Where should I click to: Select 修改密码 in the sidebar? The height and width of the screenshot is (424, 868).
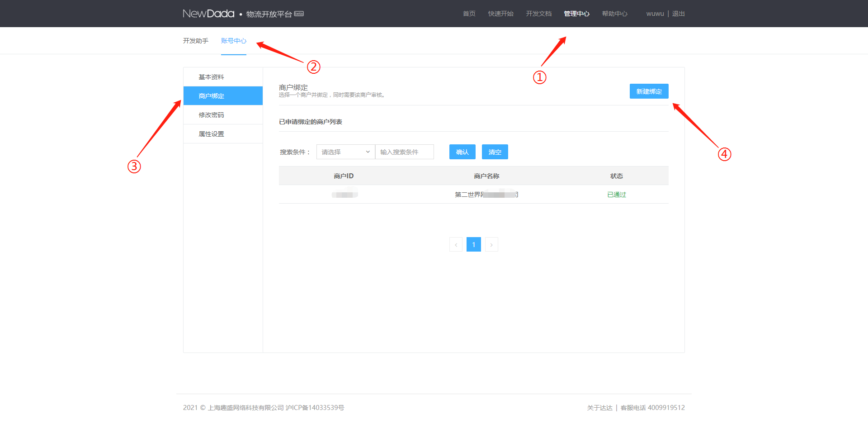pyautogui.click(x=211, y=115)
